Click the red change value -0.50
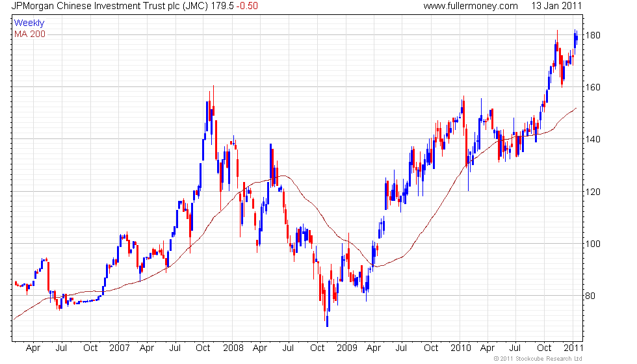Viewport: 637px width, 364px height. 247,6
